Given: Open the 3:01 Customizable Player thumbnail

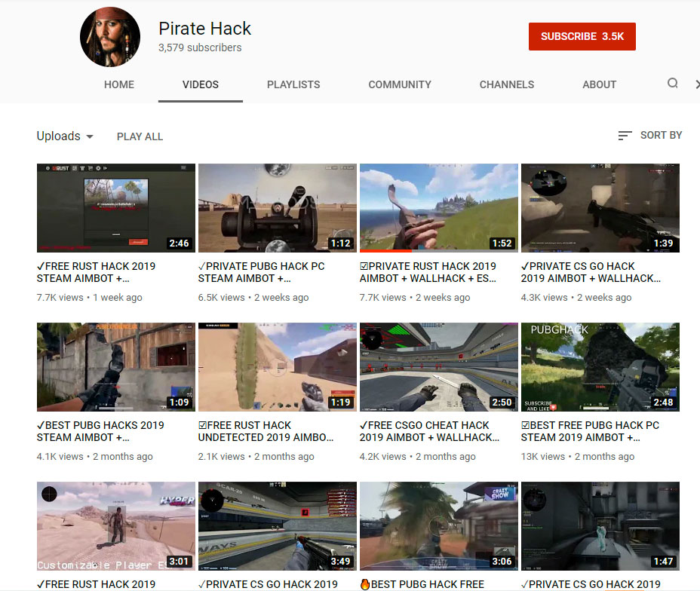Looking at the screenshot, I should point(116,526).
